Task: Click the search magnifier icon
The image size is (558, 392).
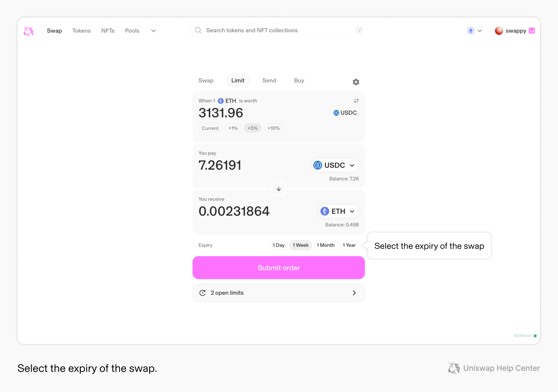Action: tap(198, 30)
